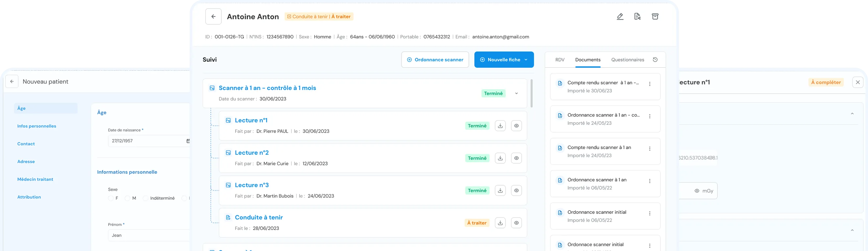This screenshot has width=868, height=251.
Task: Click the history refresh icon beside Questionnaires
Action: 655,60
